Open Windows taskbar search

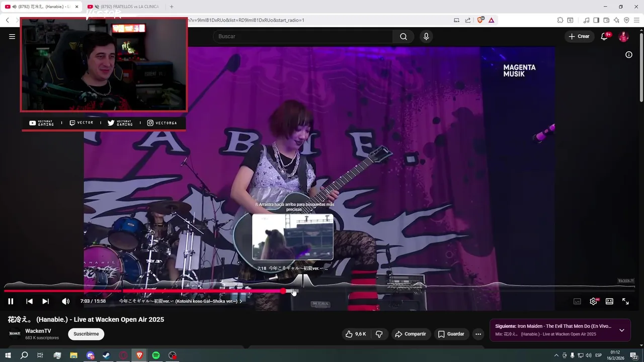pos(24,355)
